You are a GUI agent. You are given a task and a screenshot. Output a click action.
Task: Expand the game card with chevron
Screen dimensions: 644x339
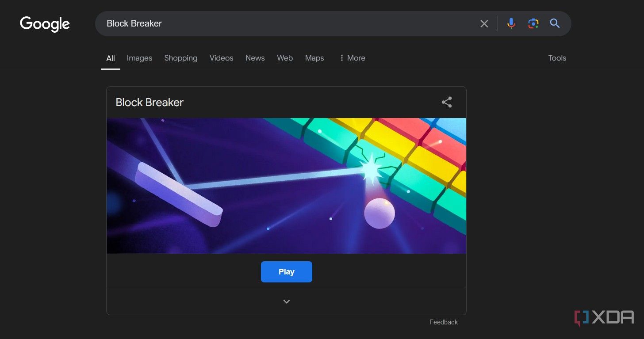pyautogui.click(x=287, y=301)
